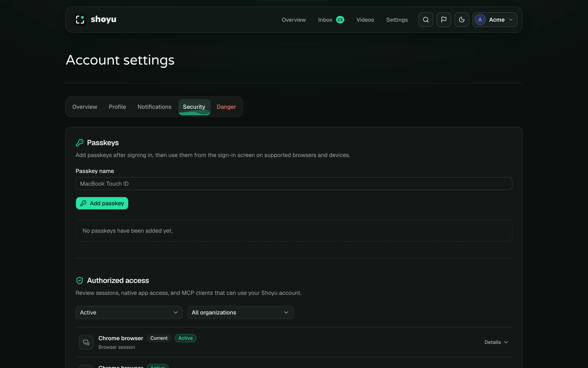Open the Active status filter dropdown
The image size is (588, 368).
click(x=129, y=312)
